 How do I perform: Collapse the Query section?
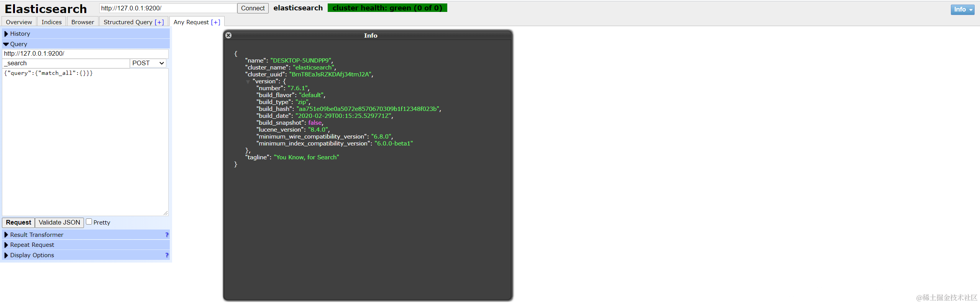point(86,44)
